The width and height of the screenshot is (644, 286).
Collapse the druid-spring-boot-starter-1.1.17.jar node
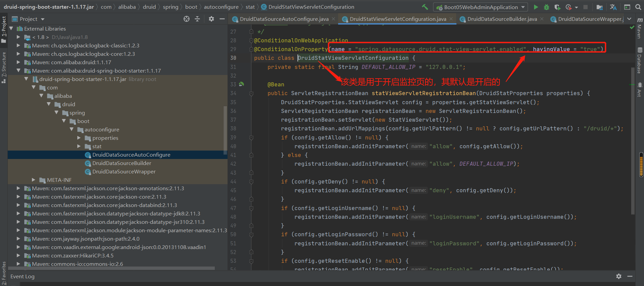pos(27,79)
